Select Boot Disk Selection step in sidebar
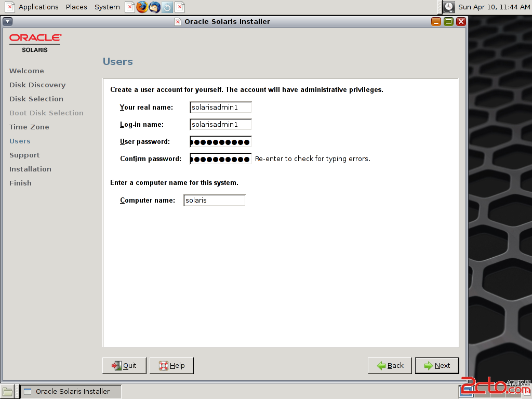This screenshot has height=399, width=532. 46,113
